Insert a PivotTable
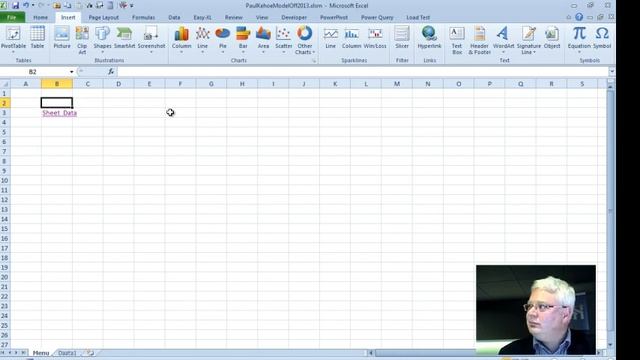 click(x=13, y=39)
